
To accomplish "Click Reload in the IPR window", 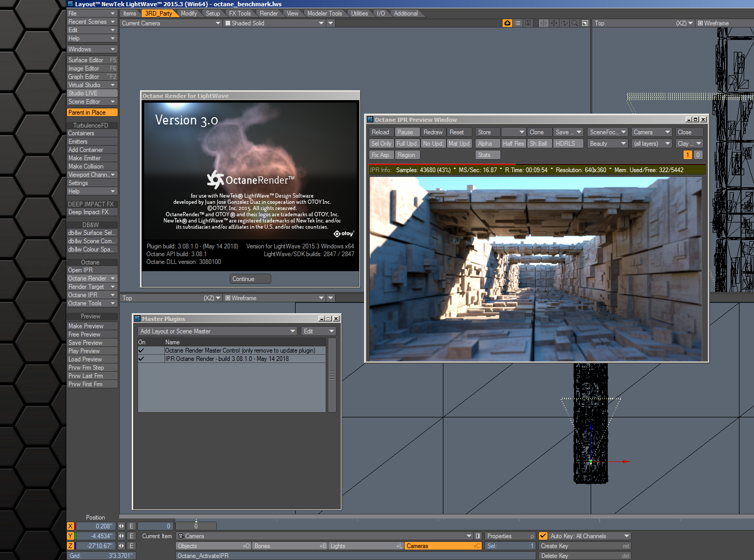I will tap(381, 132).
